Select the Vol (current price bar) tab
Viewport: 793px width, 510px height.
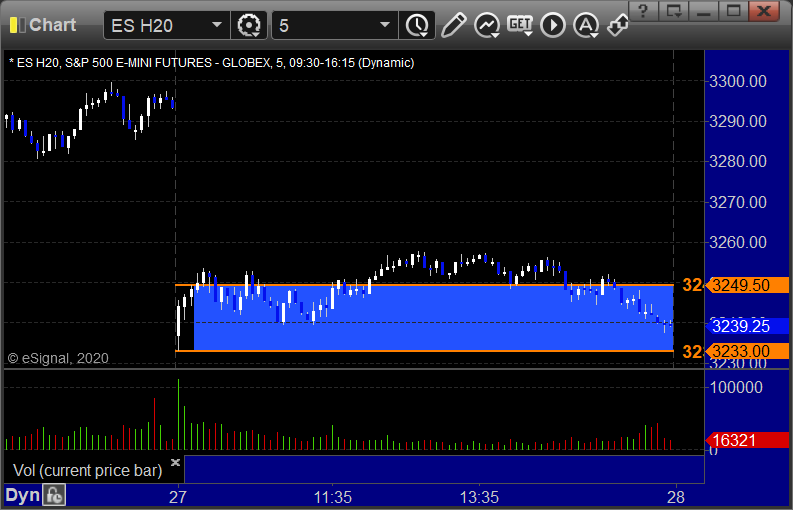click(x=87, y=471)
